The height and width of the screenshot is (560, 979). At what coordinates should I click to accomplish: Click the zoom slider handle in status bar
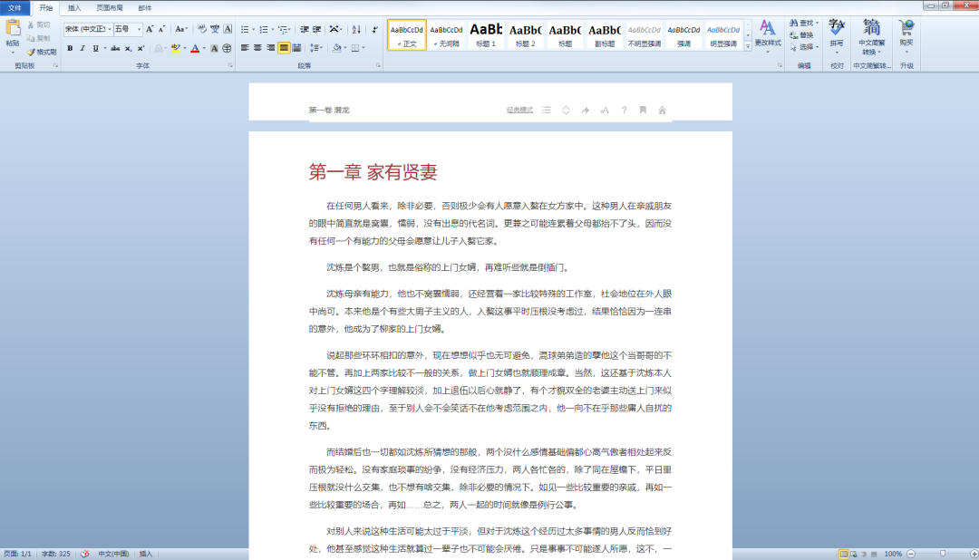coord(943,554)
